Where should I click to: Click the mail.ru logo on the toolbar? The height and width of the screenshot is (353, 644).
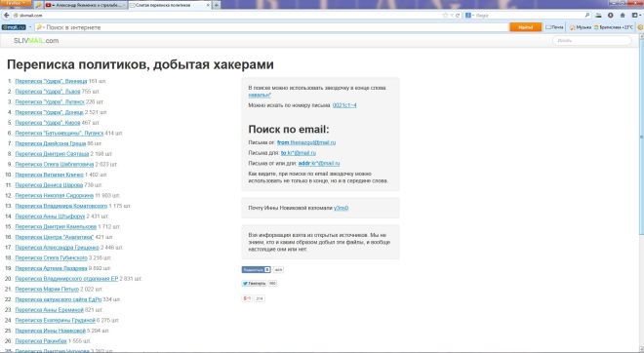14,27
